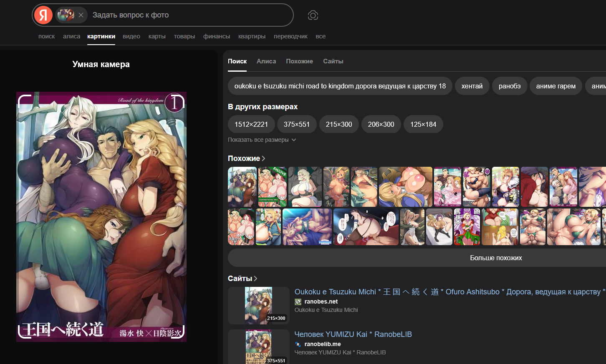Click the 'oukoku e tsuzuku michi' query chip
The width and height of the screenshot is (606, 364).
[340, 86]
